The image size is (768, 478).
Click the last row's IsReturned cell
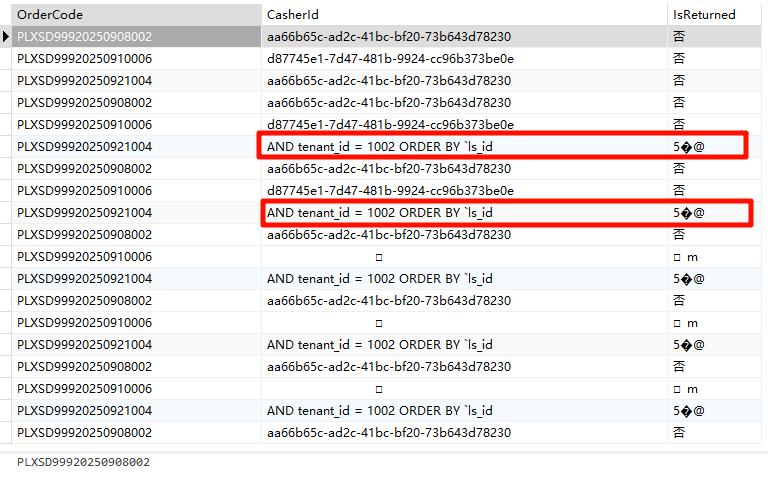(x=680, y=433)
